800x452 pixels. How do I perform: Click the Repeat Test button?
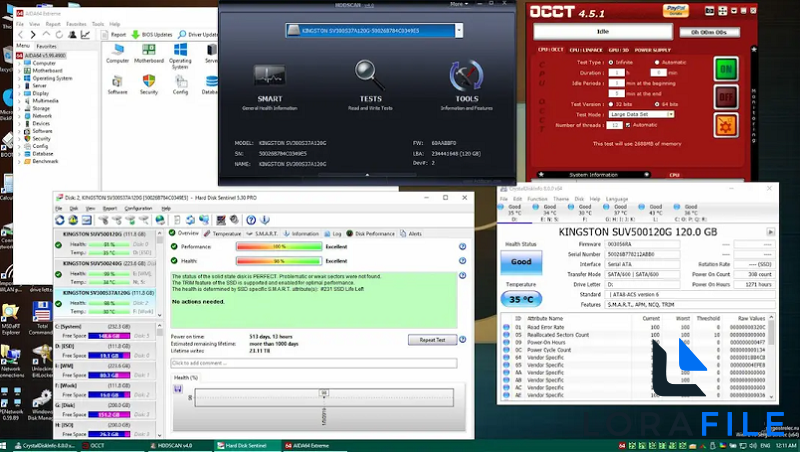click(432, 340)
